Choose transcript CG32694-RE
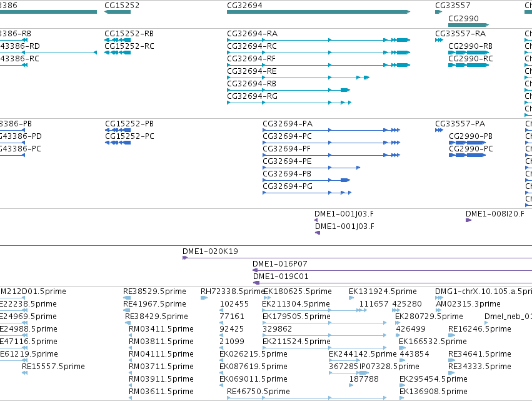 pos(252,71)
